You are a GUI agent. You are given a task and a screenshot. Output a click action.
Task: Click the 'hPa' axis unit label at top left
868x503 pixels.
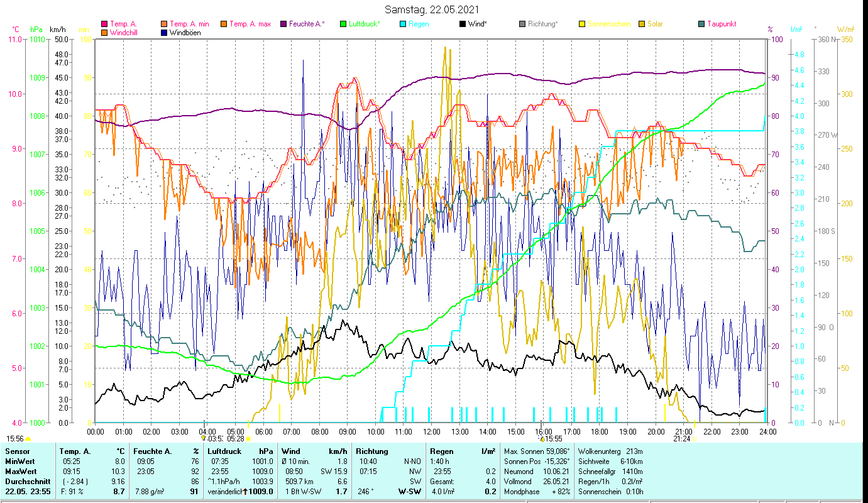tap(36, 30)
